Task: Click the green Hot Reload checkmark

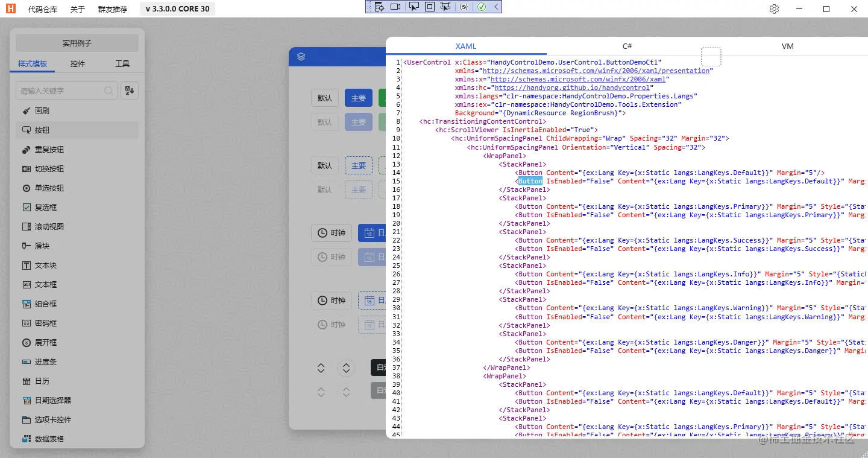Action: click(482, 7)
